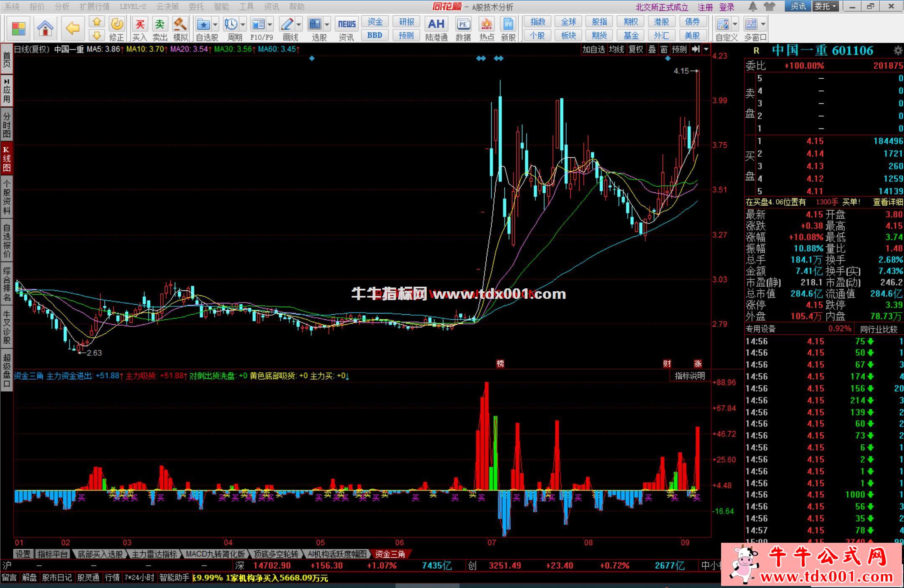Click the 设置 button below chart

coord(23,554)
